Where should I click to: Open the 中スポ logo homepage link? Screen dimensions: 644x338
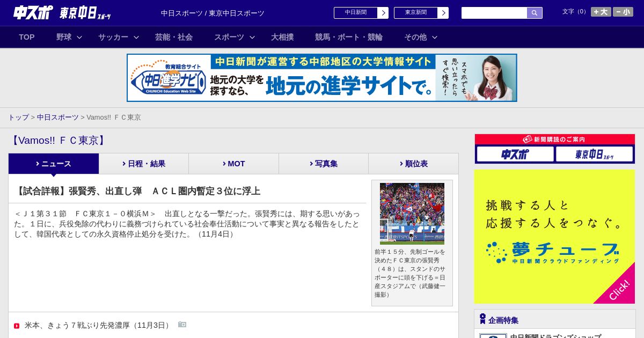(33, 12)
